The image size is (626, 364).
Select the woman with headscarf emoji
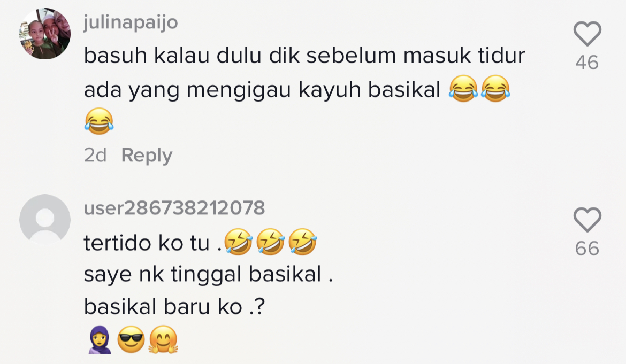[100, 340]
